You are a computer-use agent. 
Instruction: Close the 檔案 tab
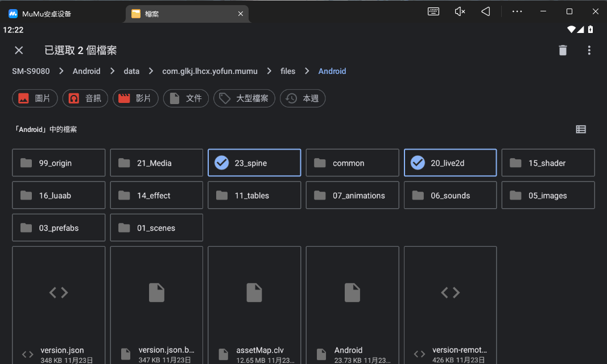click(241, 14)
